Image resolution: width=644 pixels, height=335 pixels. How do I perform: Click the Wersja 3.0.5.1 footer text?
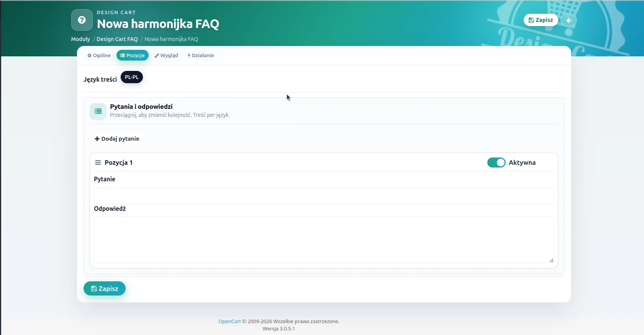click(x=279, y=329)
